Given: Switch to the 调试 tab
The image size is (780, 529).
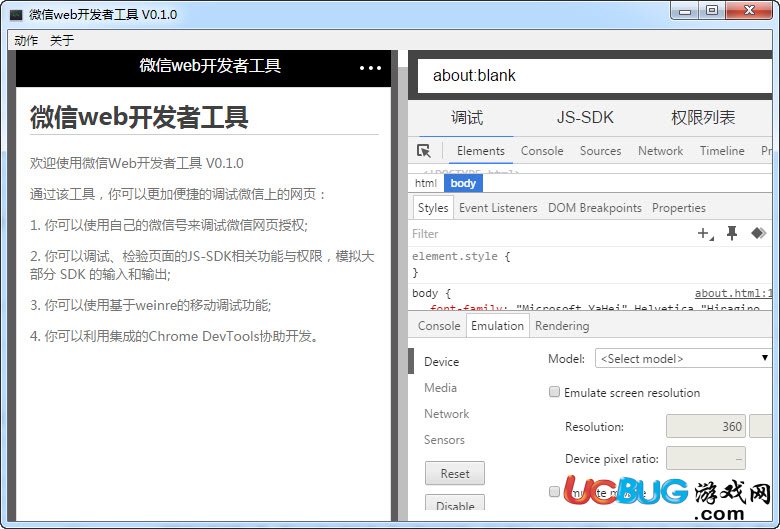Looking at the screenshot, I should click(x=467, y=118).
